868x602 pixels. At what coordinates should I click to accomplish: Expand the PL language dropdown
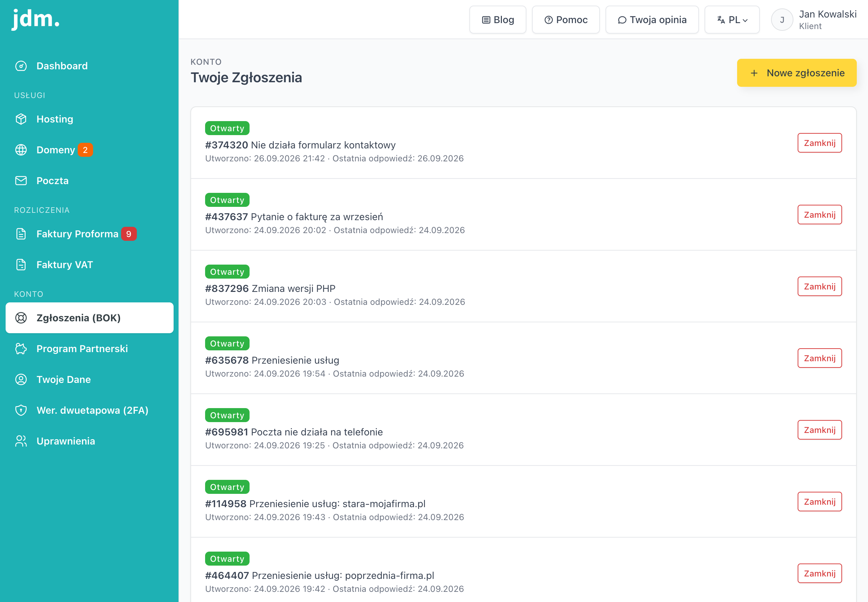point(732,20)
